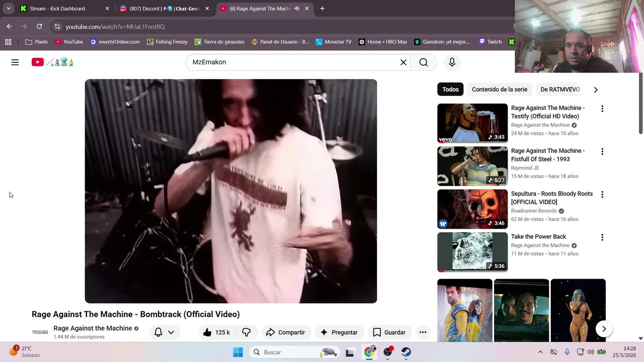Click the Bombtrack video player
The height and width of the screenshot is (362, 644).
coord(231,191)
